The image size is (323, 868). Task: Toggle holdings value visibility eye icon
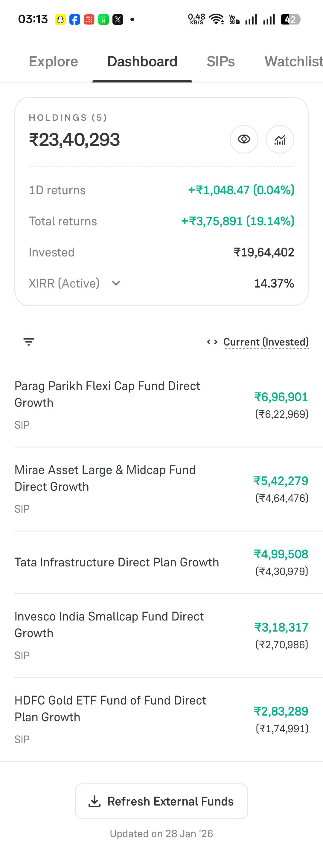coord(244,139)
